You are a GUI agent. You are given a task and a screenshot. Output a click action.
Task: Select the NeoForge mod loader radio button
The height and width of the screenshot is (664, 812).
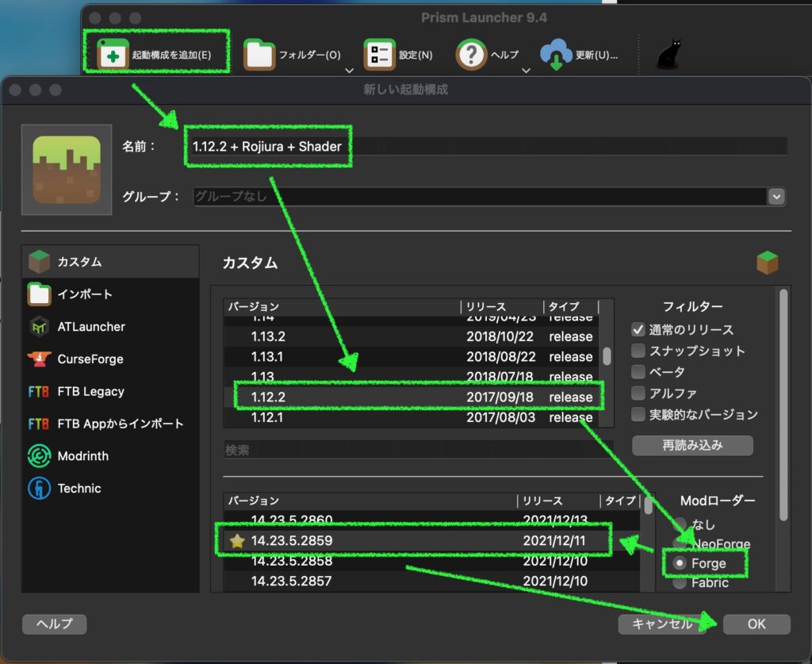click(680, 544)
